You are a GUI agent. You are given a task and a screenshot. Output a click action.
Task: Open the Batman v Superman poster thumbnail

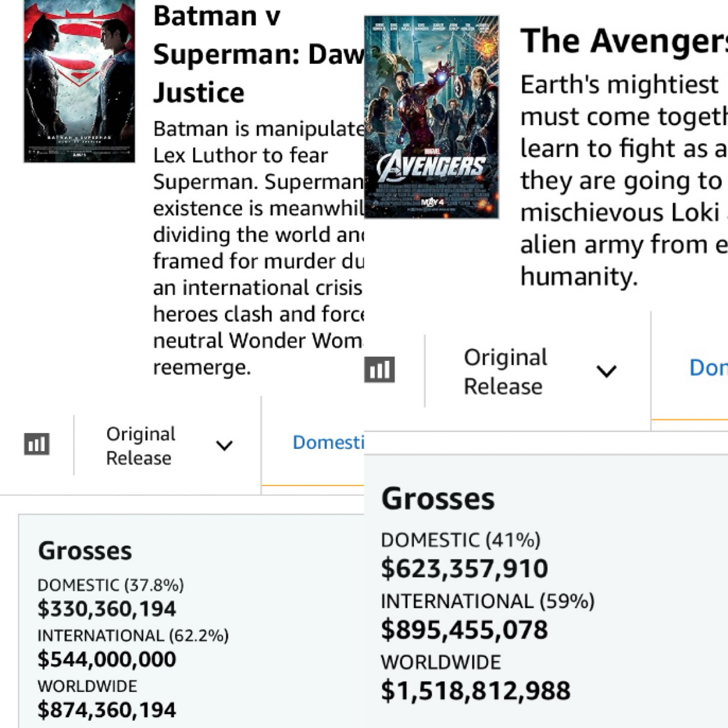pos(79,81)
